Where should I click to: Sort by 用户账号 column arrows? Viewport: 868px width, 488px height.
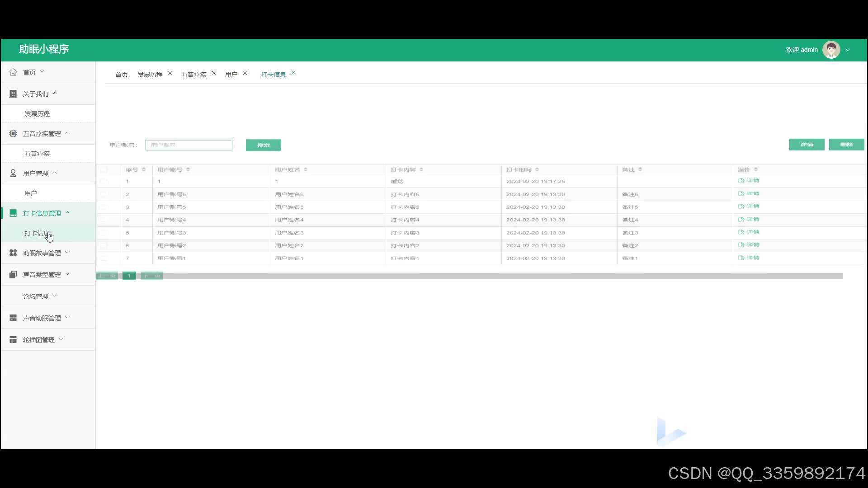[188, 169]
